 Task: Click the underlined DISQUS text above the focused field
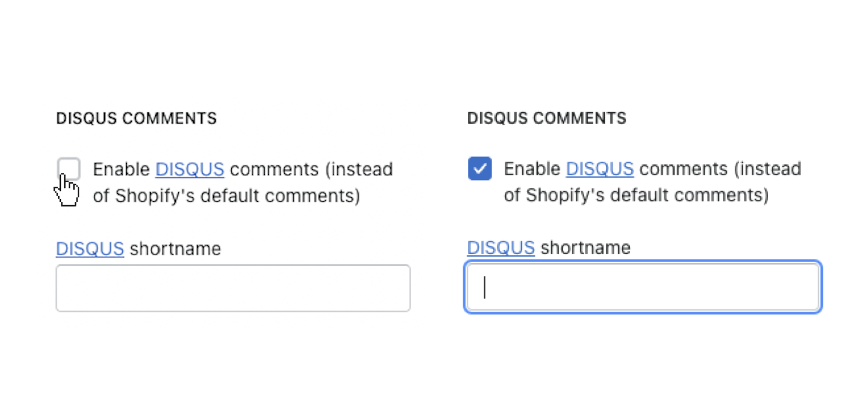(x=500, y=247)
